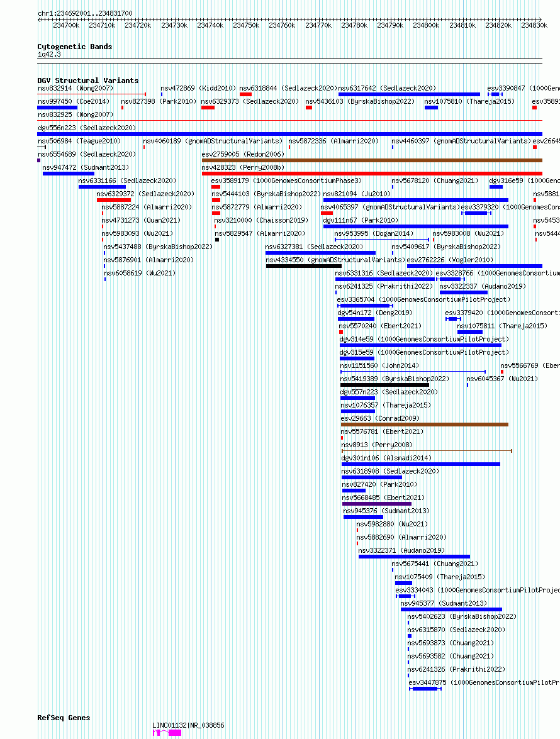
Task: Click nsv8913 (Perry2008) label
Action: coord(377,445)
